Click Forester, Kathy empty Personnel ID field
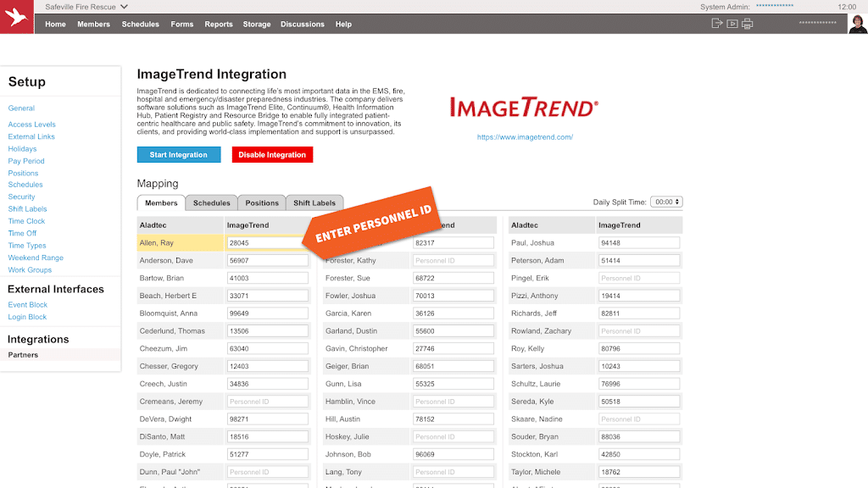Image resolution: width=868 pixels, height=488 pixels. [453, 261]
